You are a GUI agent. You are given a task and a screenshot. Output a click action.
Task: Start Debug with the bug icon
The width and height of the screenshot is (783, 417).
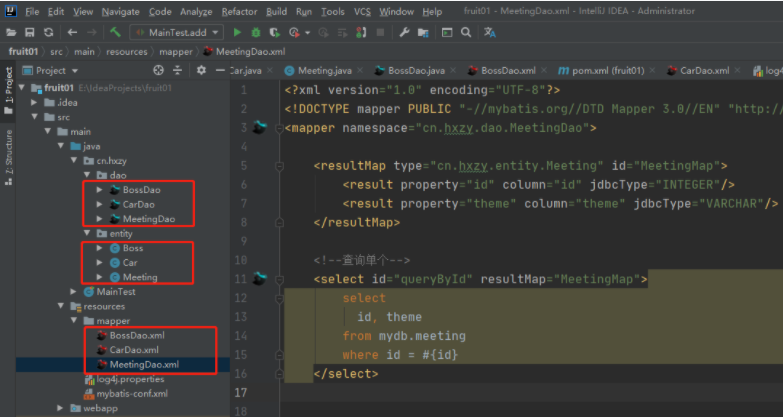(x=256, y=32)
